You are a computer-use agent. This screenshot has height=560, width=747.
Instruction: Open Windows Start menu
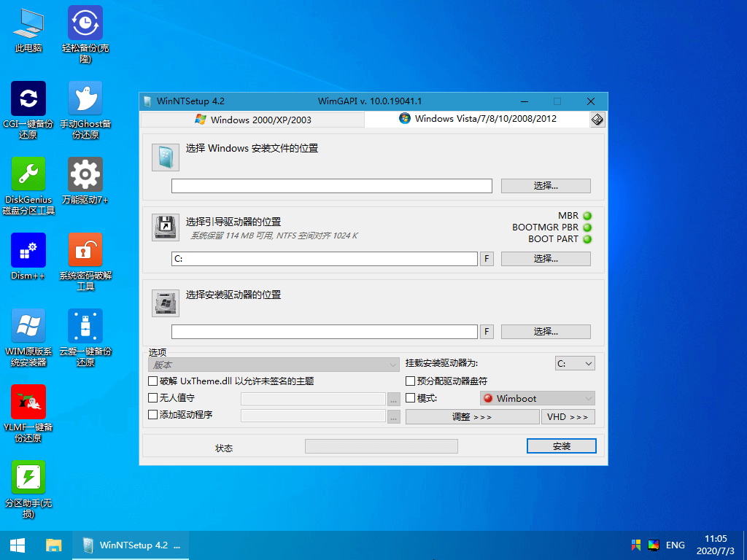coord(18,545)
